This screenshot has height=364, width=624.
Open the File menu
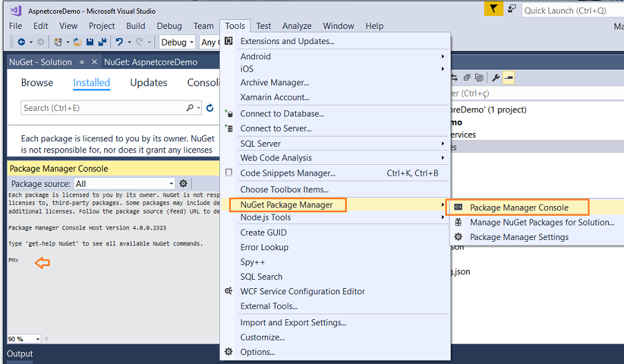pyautogui.click(x=16, y=26)
